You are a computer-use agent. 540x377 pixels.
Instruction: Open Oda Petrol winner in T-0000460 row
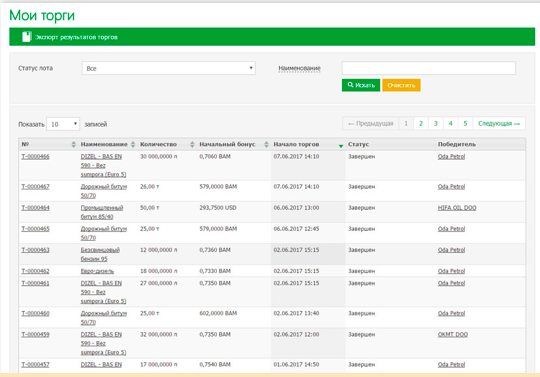451,313
